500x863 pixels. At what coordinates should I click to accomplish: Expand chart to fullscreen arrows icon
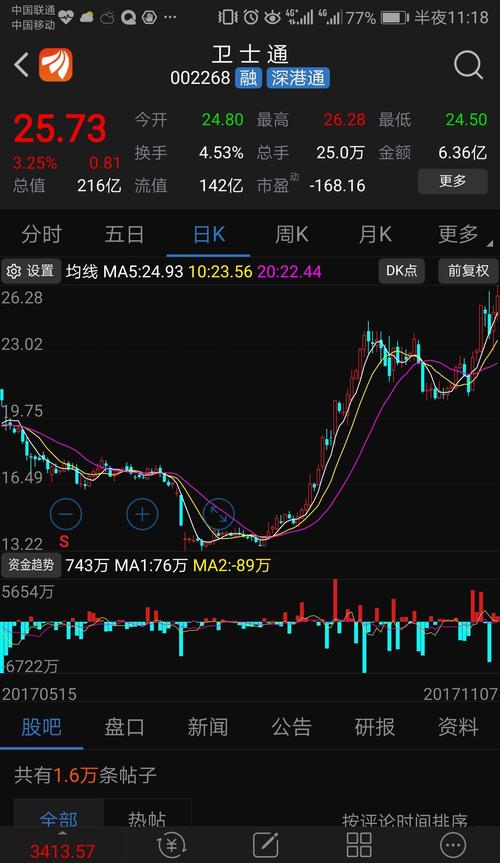pos(219,514)
